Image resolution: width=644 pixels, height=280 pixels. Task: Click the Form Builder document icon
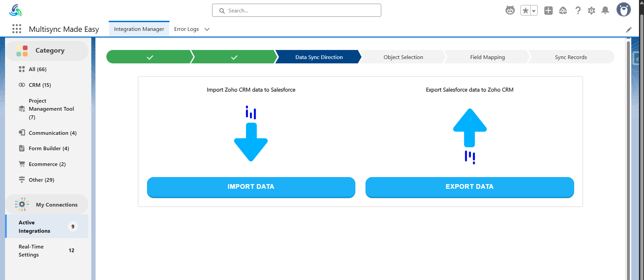[x=22, y=148]
